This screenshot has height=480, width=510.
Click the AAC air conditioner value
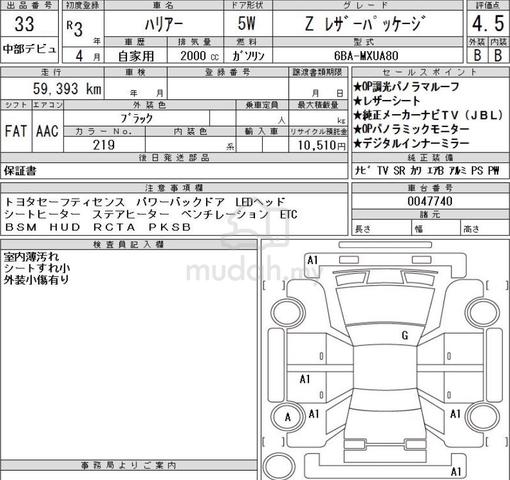pos(47,131)
